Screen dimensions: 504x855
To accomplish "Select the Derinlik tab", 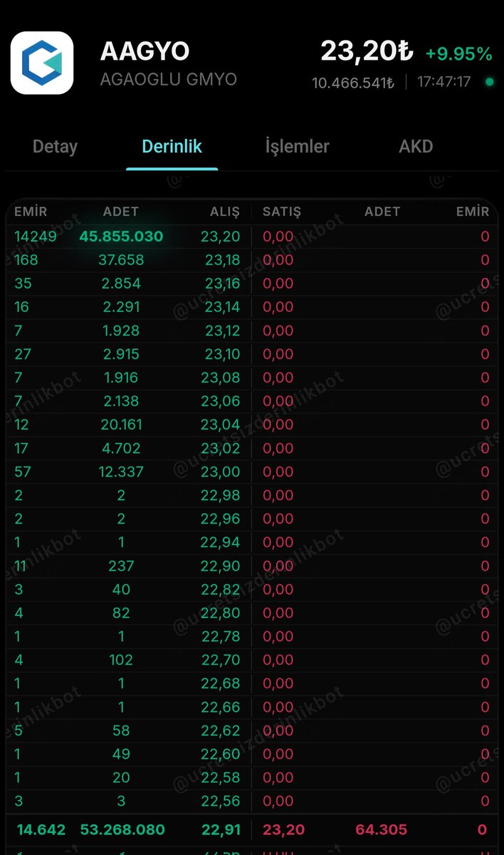I will click(172, 147).
